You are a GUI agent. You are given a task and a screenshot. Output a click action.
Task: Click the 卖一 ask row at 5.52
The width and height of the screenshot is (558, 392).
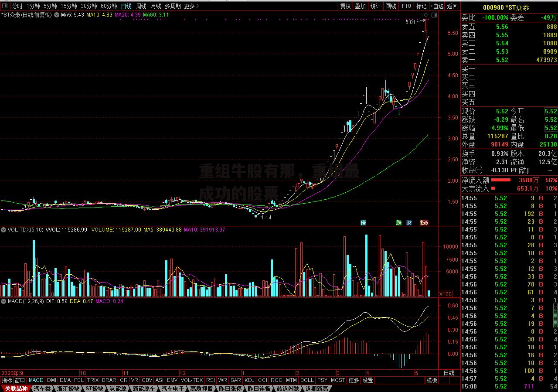pyautogui.click(x=509, y=60)
